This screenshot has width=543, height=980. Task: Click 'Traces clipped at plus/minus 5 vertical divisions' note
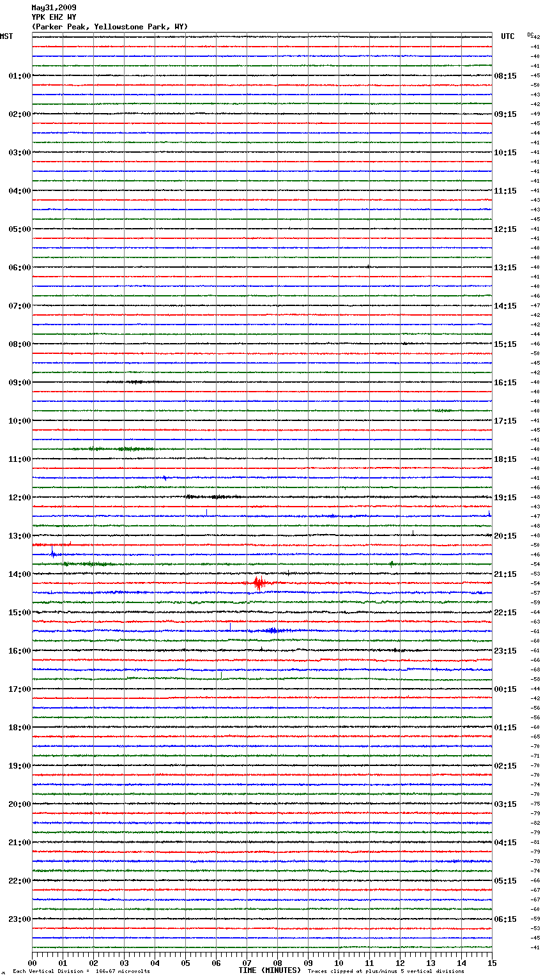pos(386,972)
